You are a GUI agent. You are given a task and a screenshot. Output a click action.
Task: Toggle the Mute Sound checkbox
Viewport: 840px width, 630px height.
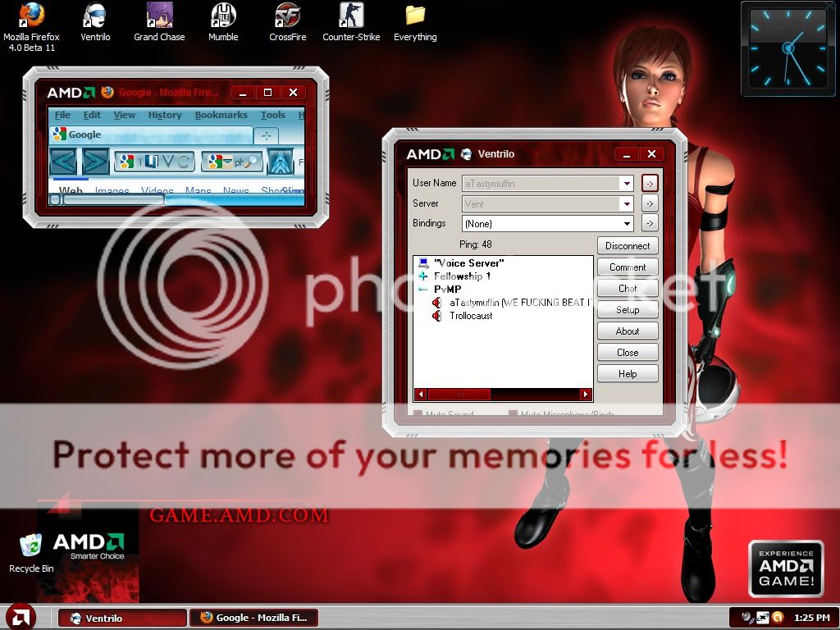coord(418,414)
